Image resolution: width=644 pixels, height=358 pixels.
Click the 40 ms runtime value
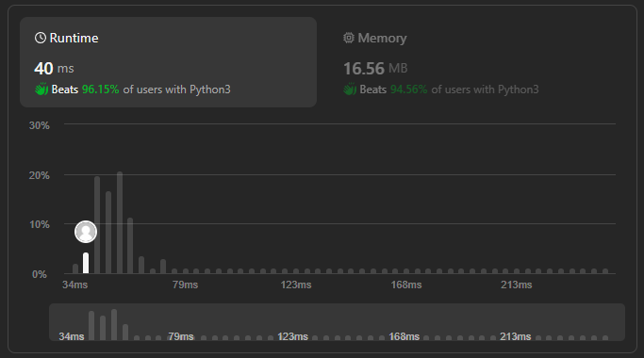(x=54, y=68)
